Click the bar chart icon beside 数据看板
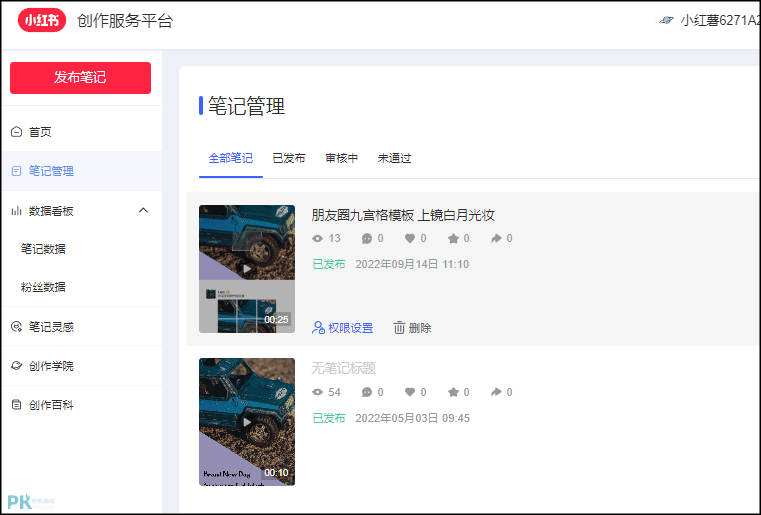 tap(17, 211)
